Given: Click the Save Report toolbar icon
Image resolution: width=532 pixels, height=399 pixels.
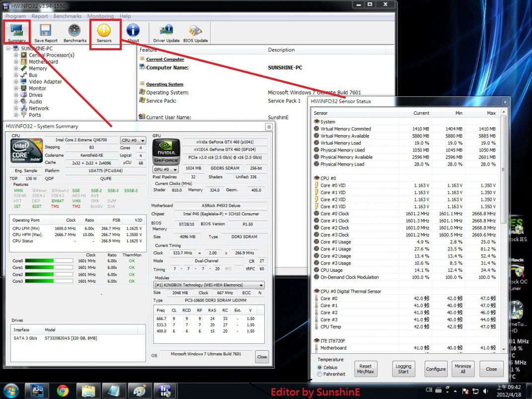Looking at the screenshot, I should (46, 33).
